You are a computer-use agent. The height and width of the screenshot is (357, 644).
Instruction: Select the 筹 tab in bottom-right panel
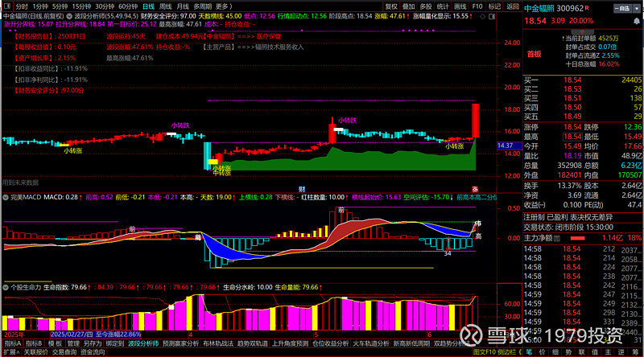point(634,352)
